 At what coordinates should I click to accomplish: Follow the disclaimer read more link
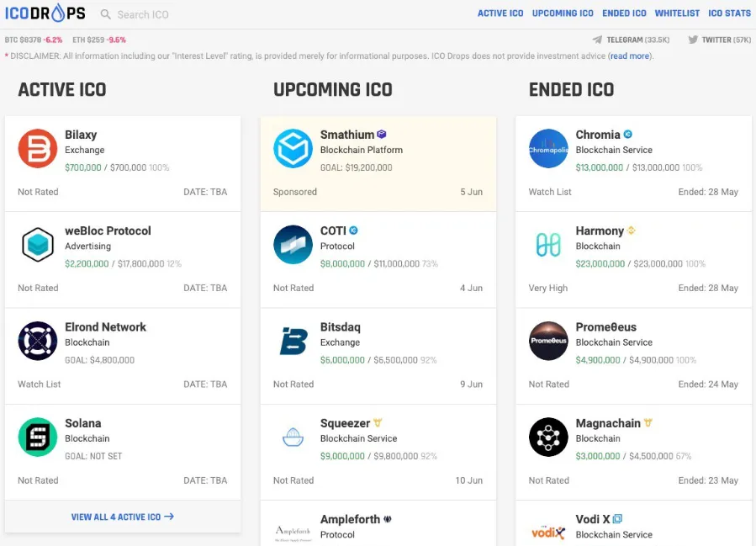click(630, 56)
